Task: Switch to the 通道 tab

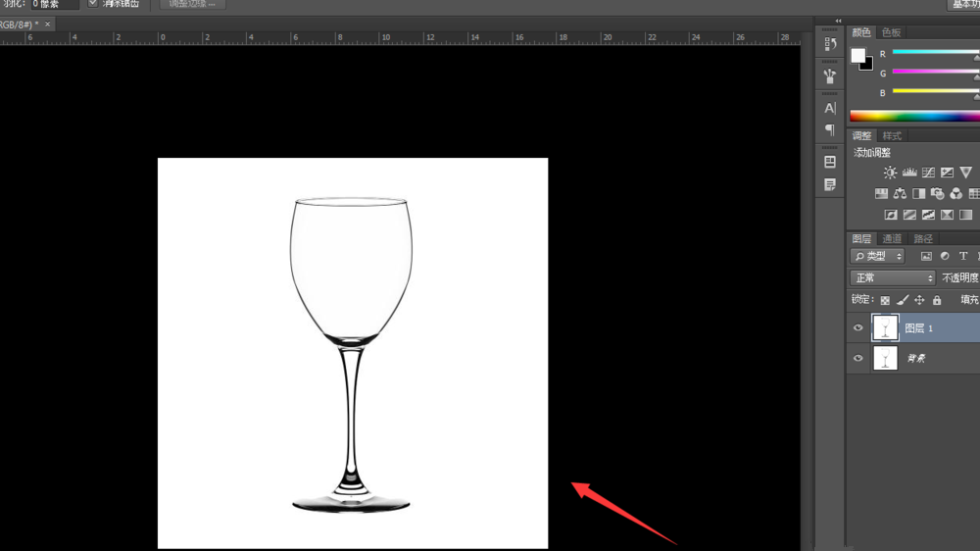Action: [892, 238]
